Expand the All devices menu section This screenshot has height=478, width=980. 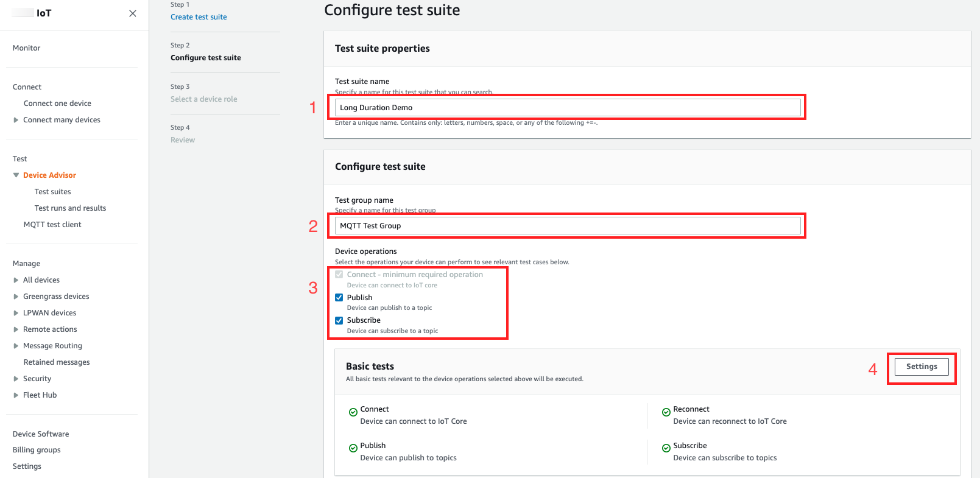click(16, 280)
